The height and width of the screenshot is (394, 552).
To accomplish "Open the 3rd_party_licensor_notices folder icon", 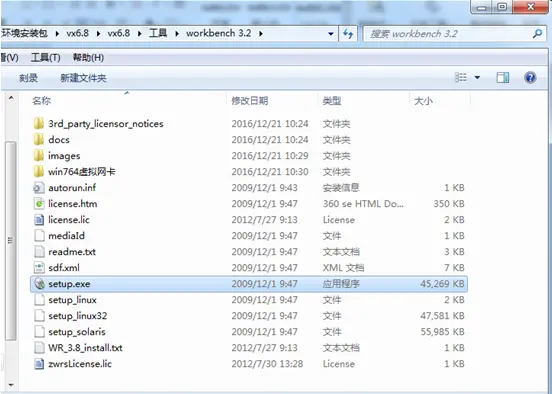I will pos(39,124).
